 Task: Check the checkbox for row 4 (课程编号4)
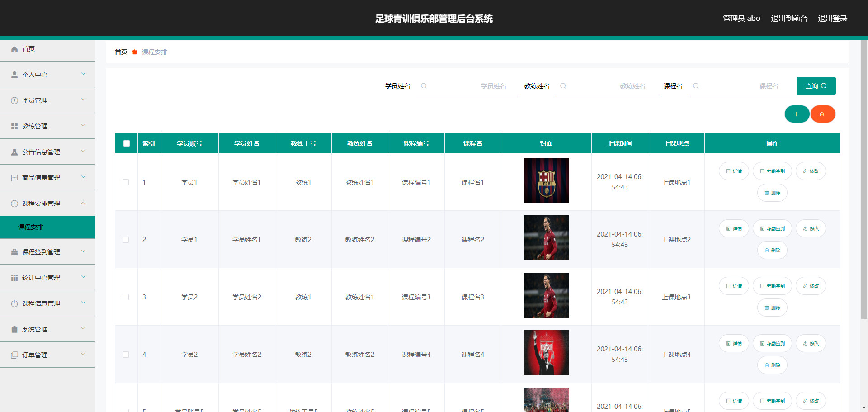126,355
